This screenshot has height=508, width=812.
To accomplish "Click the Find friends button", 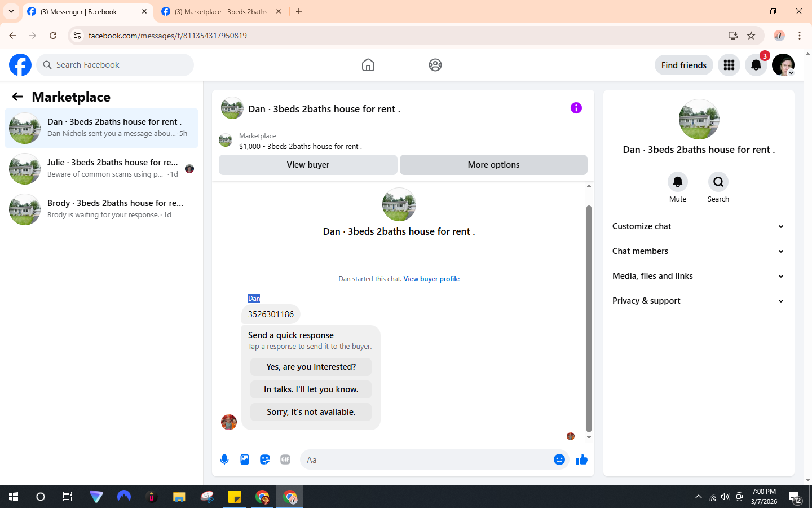I will point(684,65).
